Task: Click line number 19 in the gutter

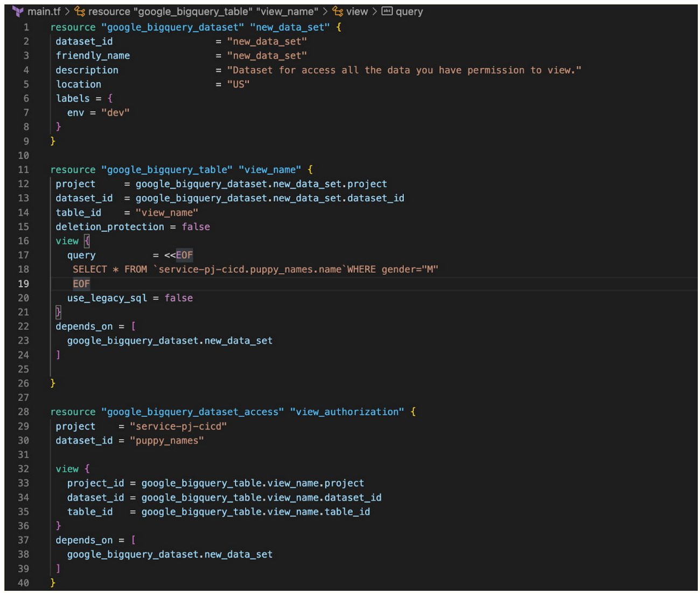Action: (x=23, y=284)
